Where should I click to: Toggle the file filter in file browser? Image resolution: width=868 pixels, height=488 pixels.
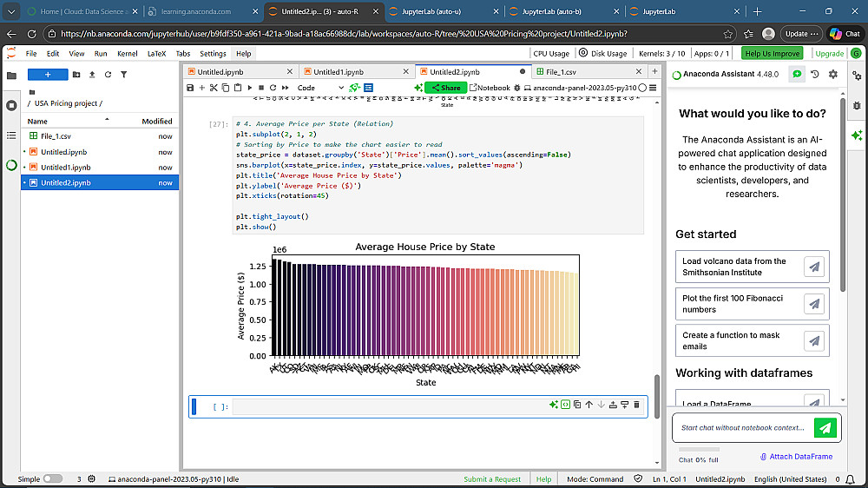122,75
